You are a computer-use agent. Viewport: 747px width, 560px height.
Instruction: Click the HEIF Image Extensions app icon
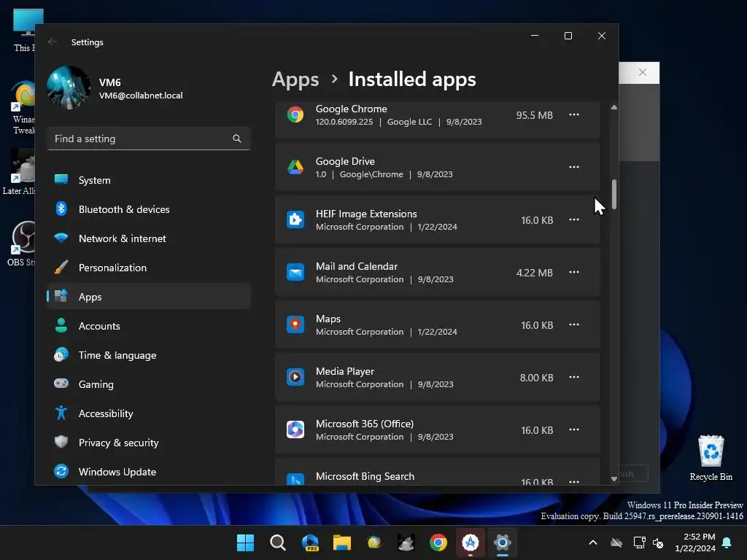pos(295,219)
